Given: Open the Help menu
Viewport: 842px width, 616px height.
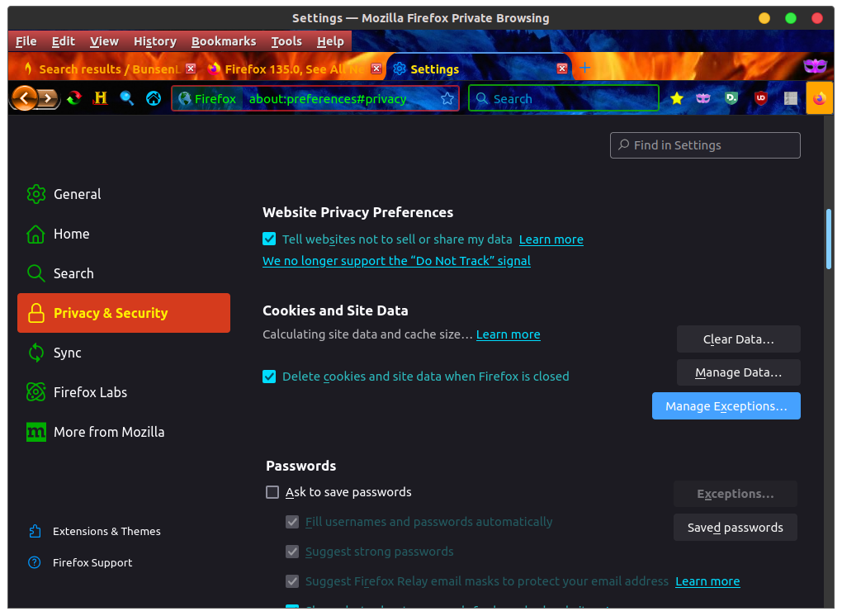Looking at the screenshot, I should pyautogui.click(x=330, y=41).
